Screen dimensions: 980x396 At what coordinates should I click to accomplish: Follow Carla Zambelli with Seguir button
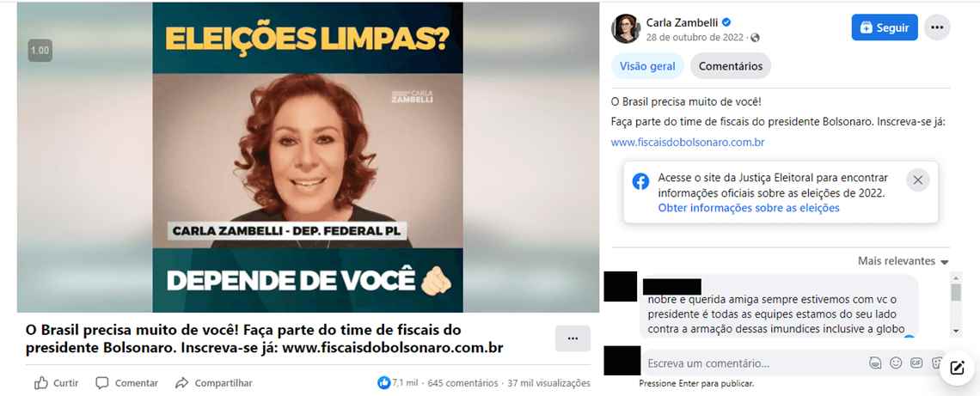pyautogui.click(x=885, y=27)
